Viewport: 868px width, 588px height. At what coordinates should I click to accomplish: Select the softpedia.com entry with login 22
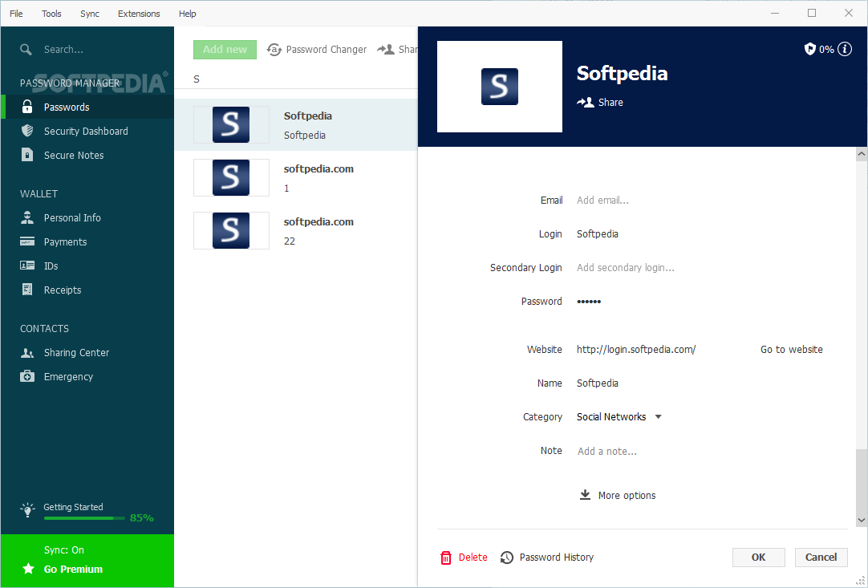point(296,230)
